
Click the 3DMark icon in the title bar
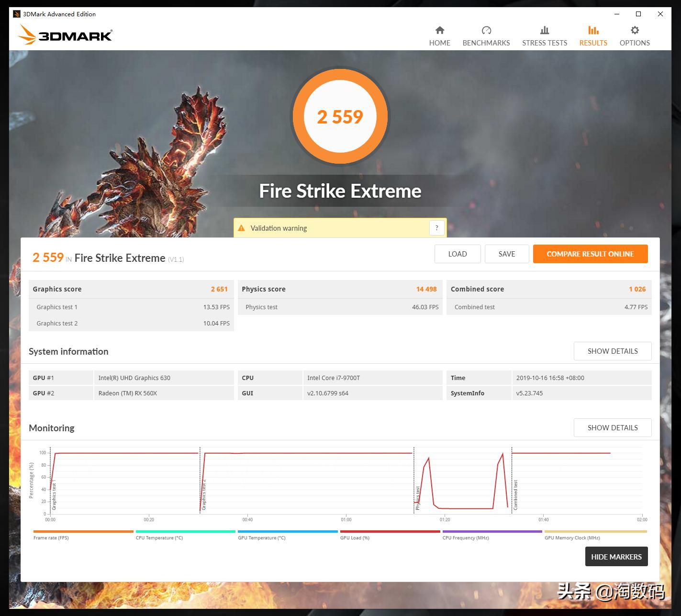pyautogui.click(x=15, y=14)
